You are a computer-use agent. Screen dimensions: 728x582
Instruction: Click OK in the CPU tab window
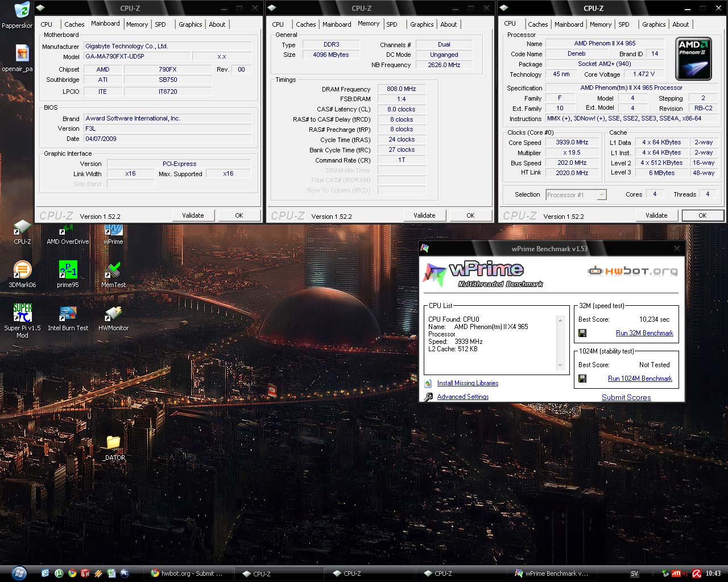702,215
